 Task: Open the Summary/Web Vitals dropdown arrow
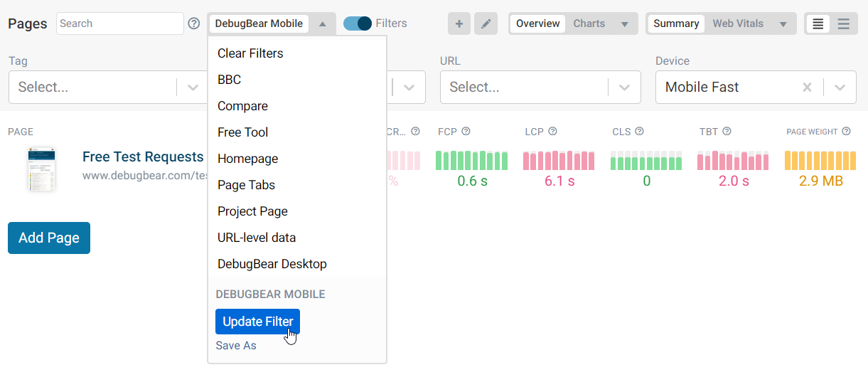pos(783,24)
